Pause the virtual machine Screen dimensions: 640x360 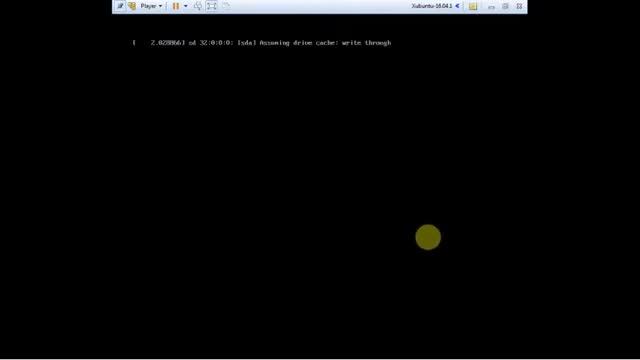point(176,6)
